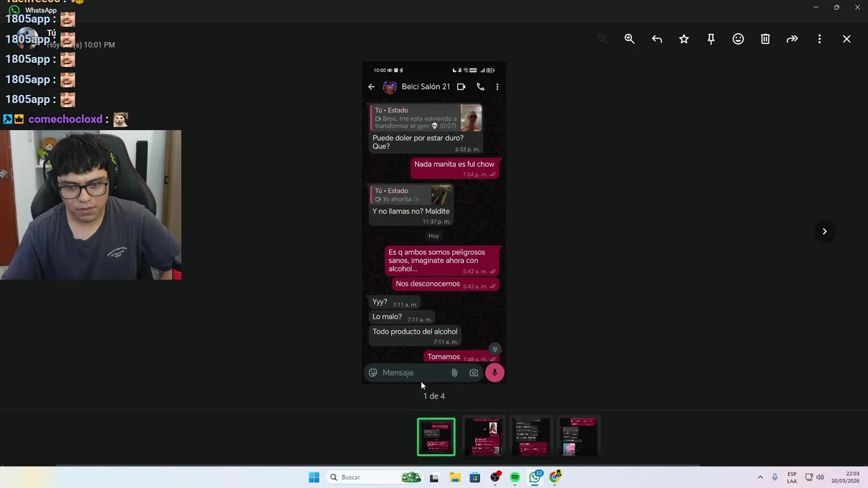
Task: Delete the image with the trash icon
Action: coord(765,39)
